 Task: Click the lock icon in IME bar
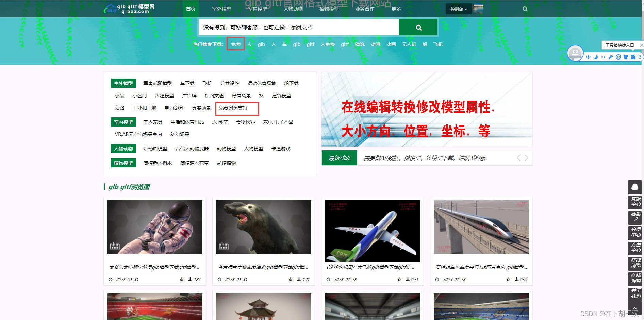(640, 57)
